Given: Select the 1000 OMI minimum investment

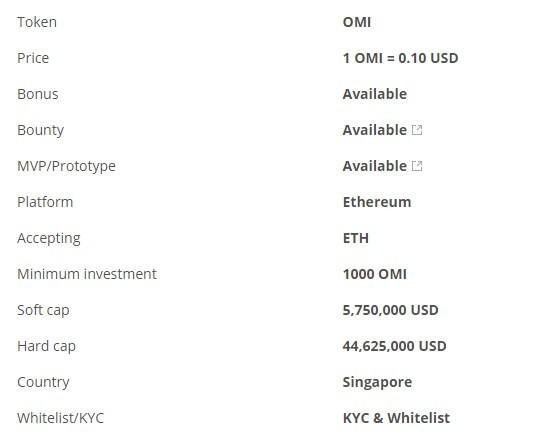Looking at the screenshot, I should [x=375, y=274].
